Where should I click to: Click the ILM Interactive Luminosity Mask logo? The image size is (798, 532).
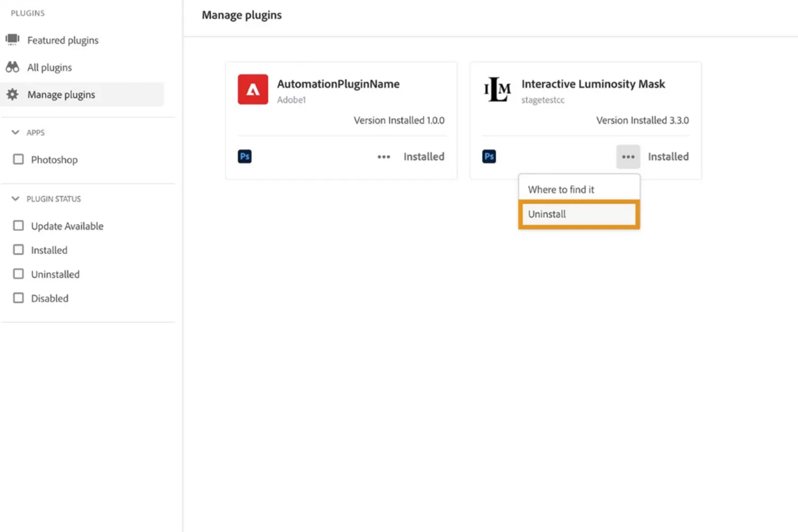tap(497, 89)
